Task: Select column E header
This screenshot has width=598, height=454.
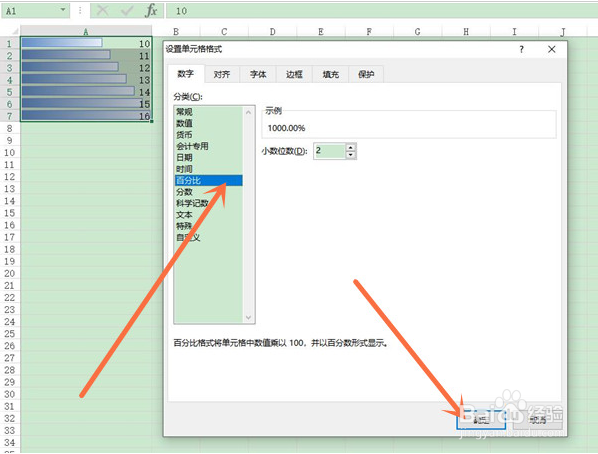Action: tap(321, 31)
